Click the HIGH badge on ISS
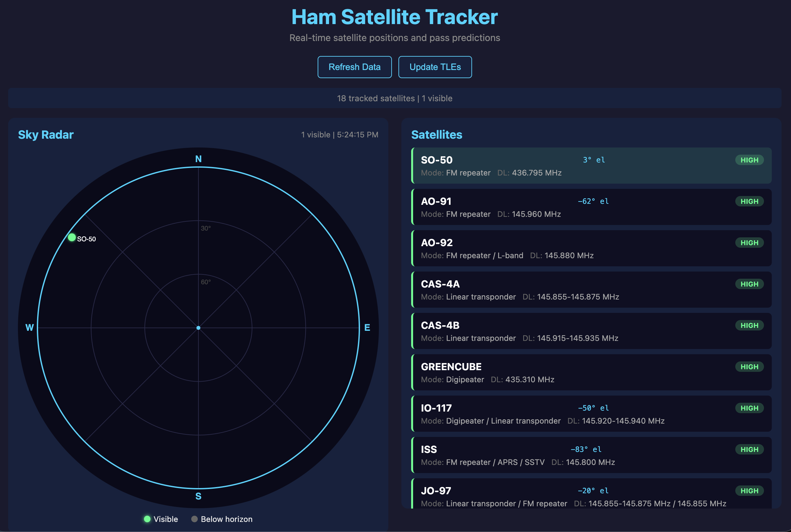The image size is (791, 532). tap(750, 449)
